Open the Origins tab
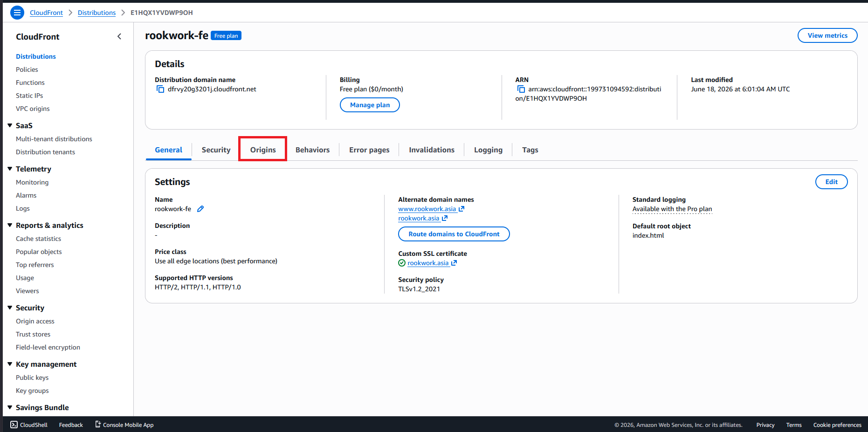The width and height of the screenshot is (868, 432). pos(263,150)
